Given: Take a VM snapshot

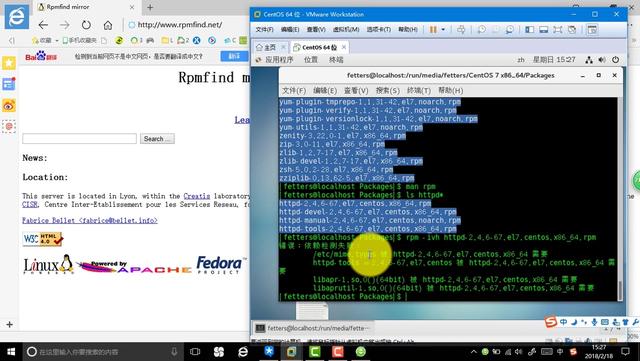Looking at the screenshot, I should pos(482,29).
